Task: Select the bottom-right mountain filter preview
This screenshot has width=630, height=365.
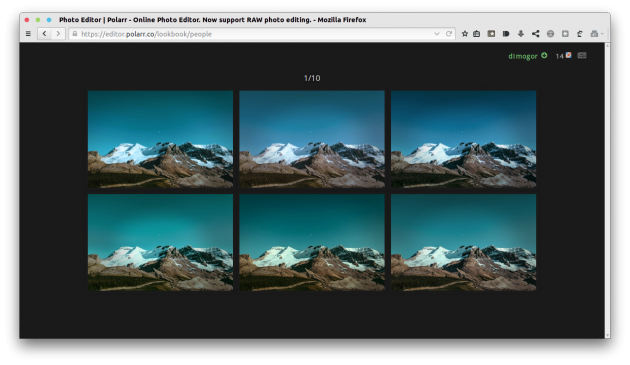Action: coord(464,242)
